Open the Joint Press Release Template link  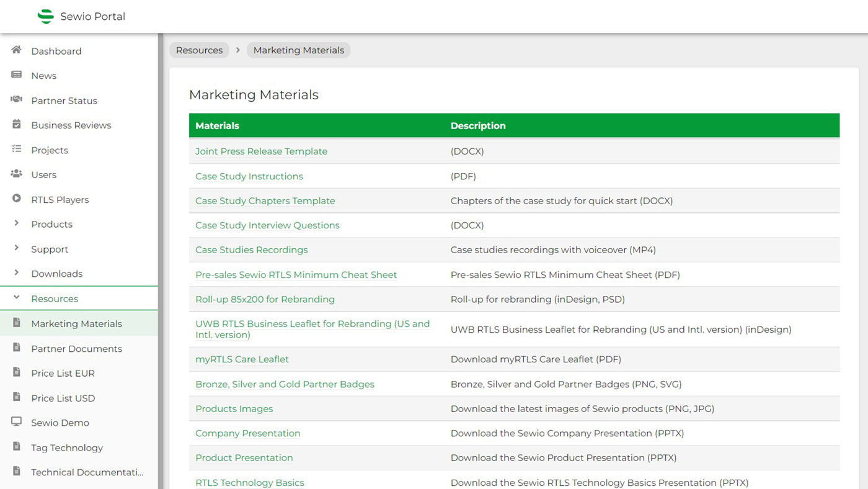tap(261, 151)
